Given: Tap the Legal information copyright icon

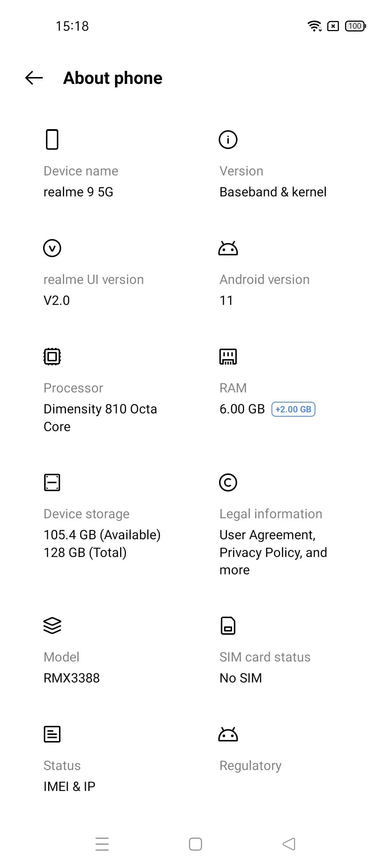Looking at the screenshot, I should (228, 482).
